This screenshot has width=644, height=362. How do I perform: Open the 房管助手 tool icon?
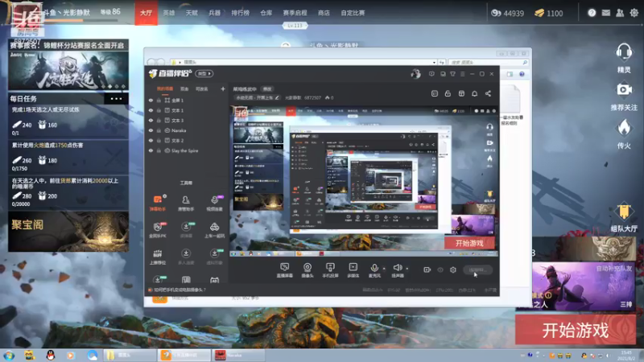pyautogui.click(x=186, y=204)
